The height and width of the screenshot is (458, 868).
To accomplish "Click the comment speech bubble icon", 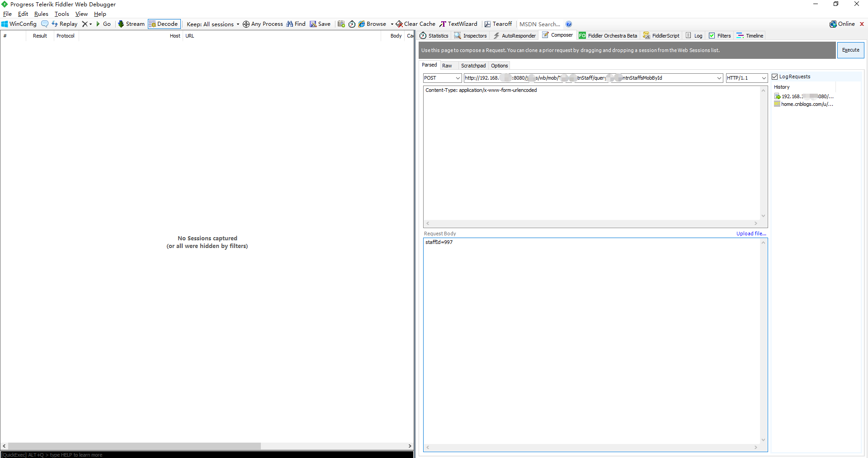I will (45, 24).
